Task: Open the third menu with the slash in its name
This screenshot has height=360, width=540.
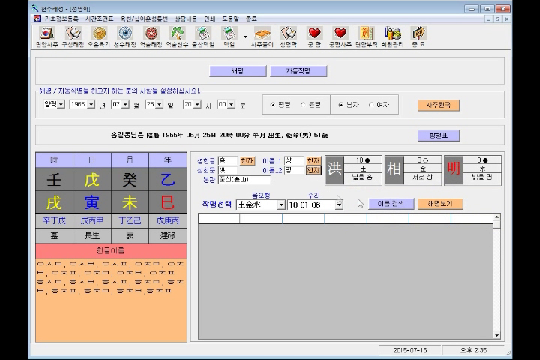Action: click(144, 19)
